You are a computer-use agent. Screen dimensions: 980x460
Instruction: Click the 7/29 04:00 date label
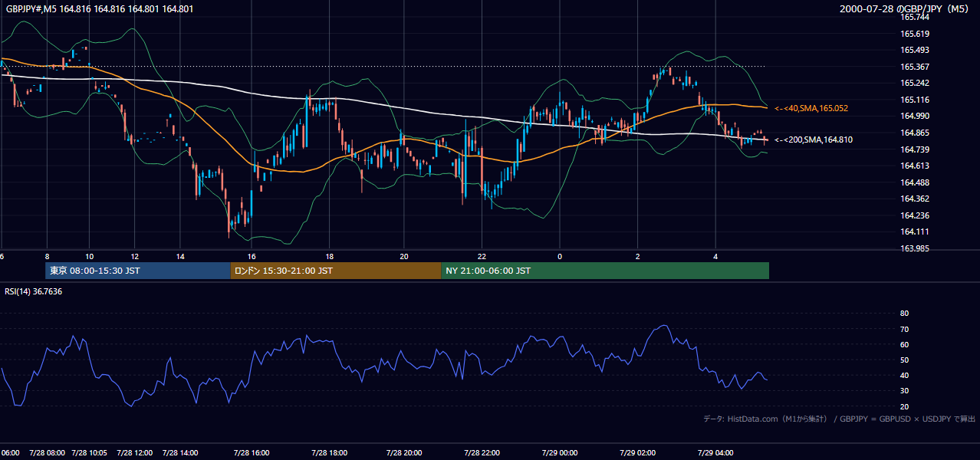[x=715, y=453]
